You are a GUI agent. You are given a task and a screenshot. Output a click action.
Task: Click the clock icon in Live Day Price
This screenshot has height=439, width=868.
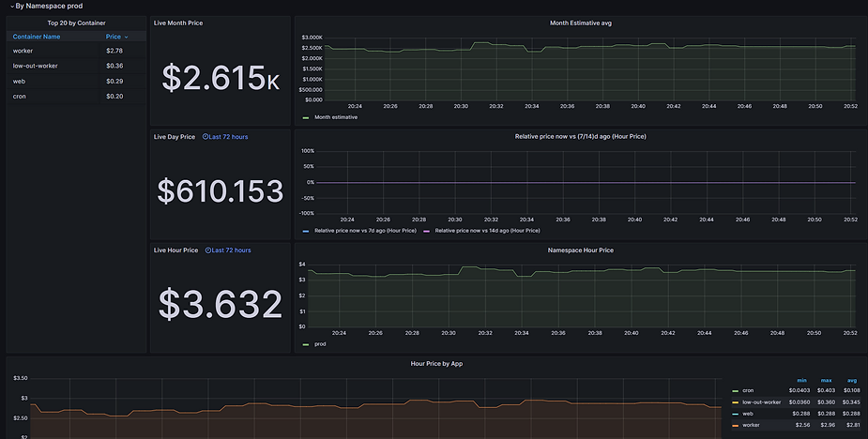206,137
